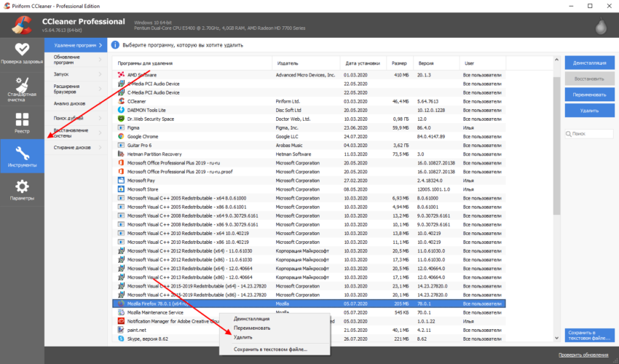Click the Инструменты wrench icon

(x=22, y=154)
